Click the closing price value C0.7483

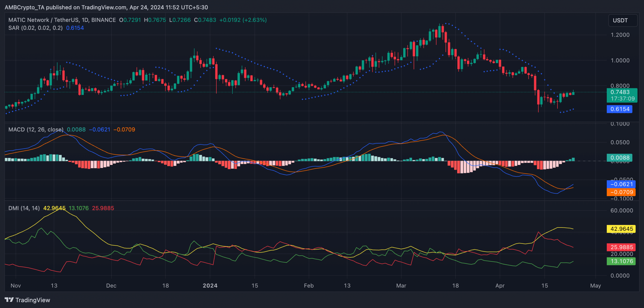point(205,20)
